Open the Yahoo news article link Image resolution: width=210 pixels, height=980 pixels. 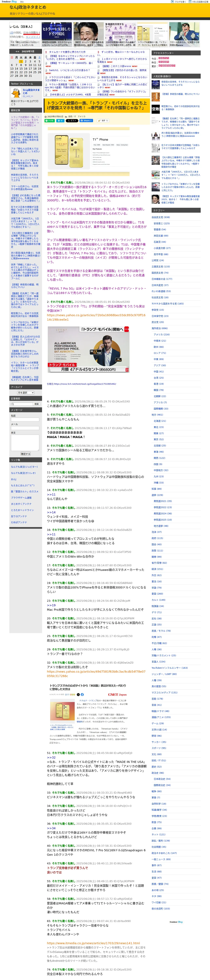[x=96, y=317]
